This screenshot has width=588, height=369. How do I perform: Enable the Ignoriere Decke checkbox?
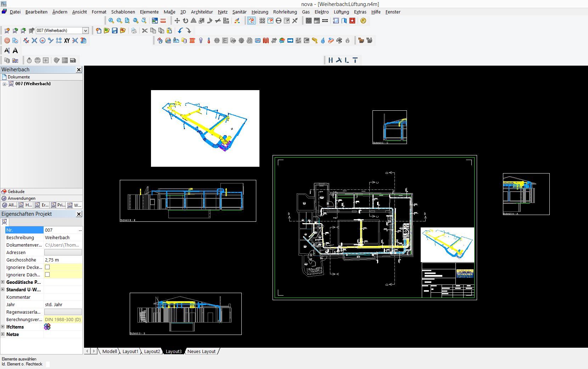pos(47,267)
